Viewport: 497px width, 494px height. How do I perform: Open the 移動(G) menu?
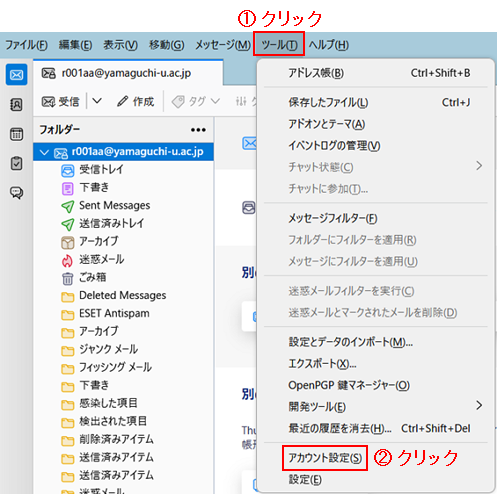click(x=166, y=45)
